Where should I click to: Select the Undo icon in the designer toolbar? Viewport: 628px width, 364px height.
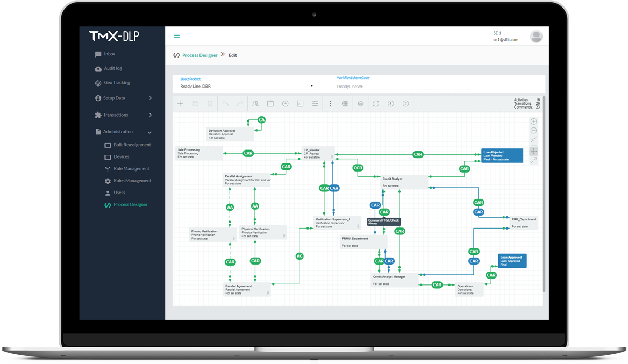(226, 103)
